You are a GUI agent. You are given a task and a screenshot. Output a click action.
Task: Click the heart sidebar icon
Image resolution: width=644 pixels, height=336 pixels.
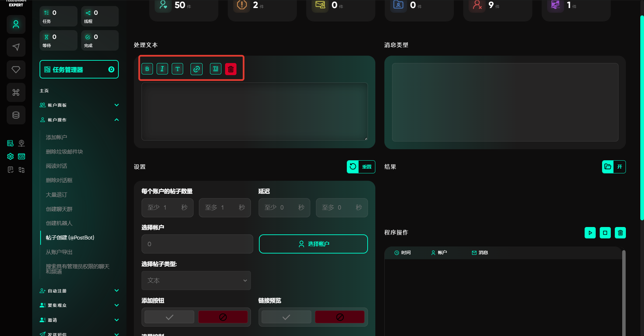(x=16, y=70)
